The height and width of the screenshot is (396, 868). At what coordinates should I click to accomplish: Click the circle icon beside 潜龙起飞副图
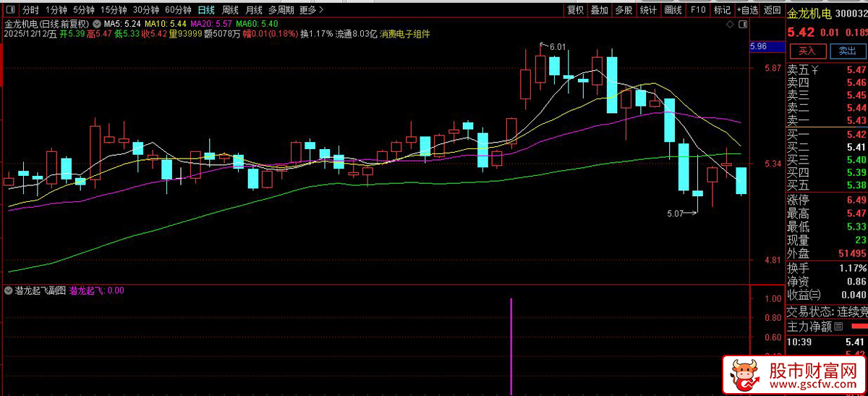(9, 290)
